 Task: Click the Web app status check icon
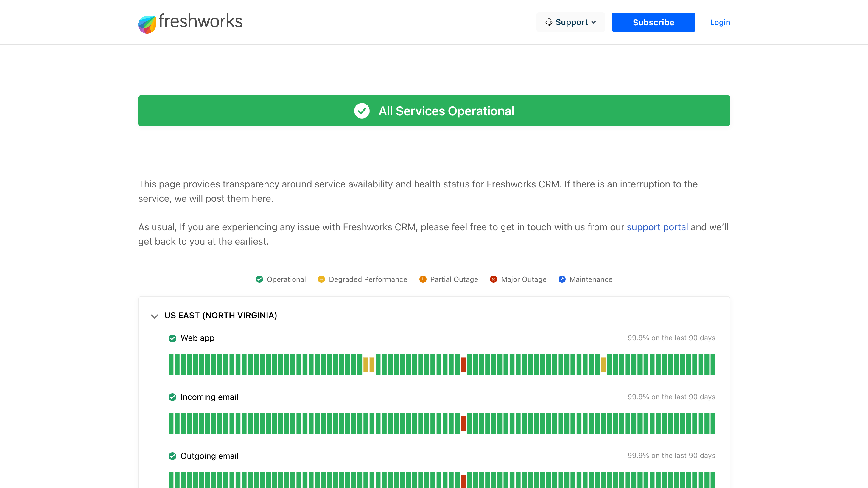pos(172,338)
